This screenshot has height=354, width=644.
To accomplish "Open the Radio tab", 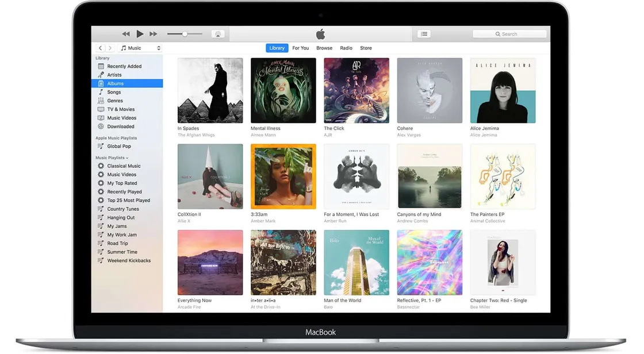I will [x=346, y=48].
